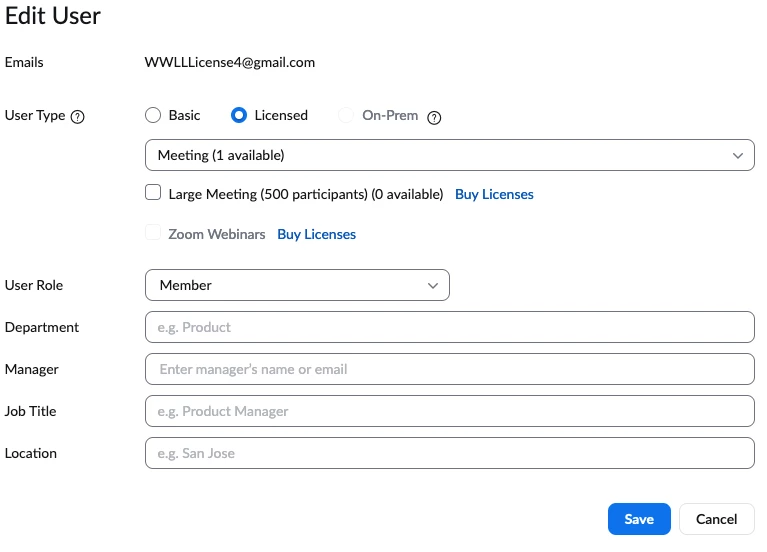Open Buy Licenses link for Large Meeting

coord(494,194)
